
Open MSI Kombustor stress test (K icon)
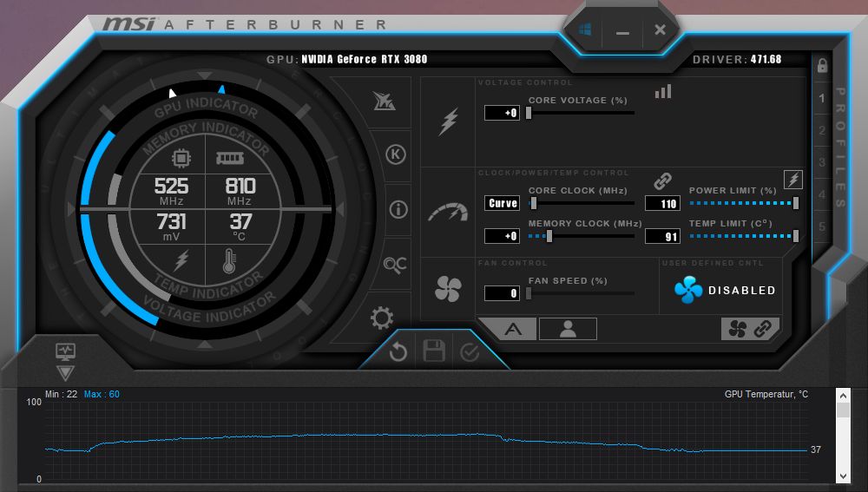point(395,154)
